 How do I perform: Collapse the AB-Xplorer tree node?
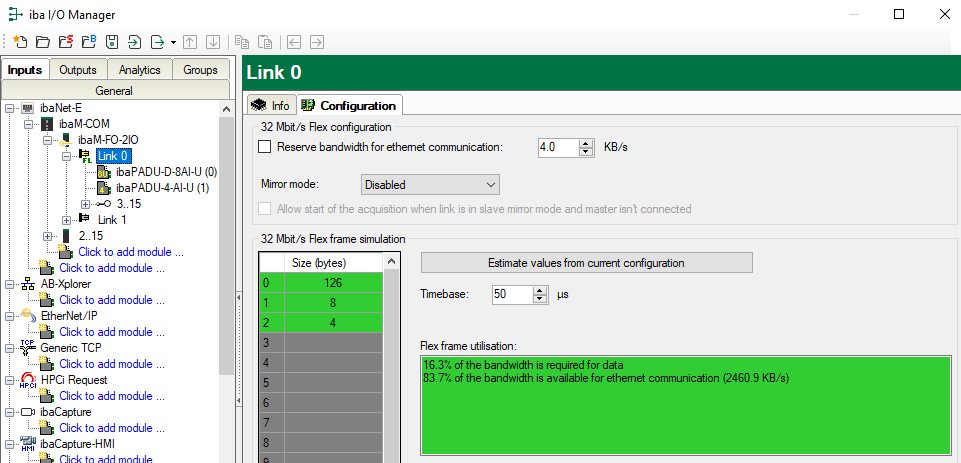pos(9,284)
